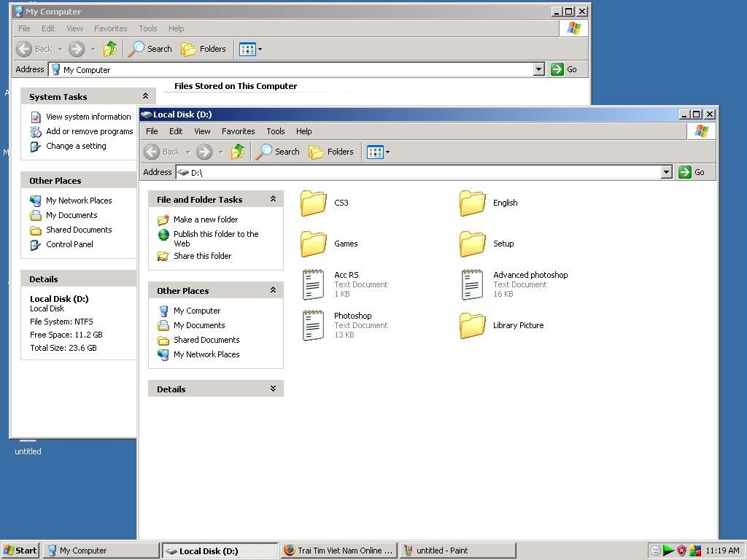747x560 pixels.
Task: Click Add or remove programs
Action: coord(82,131)
